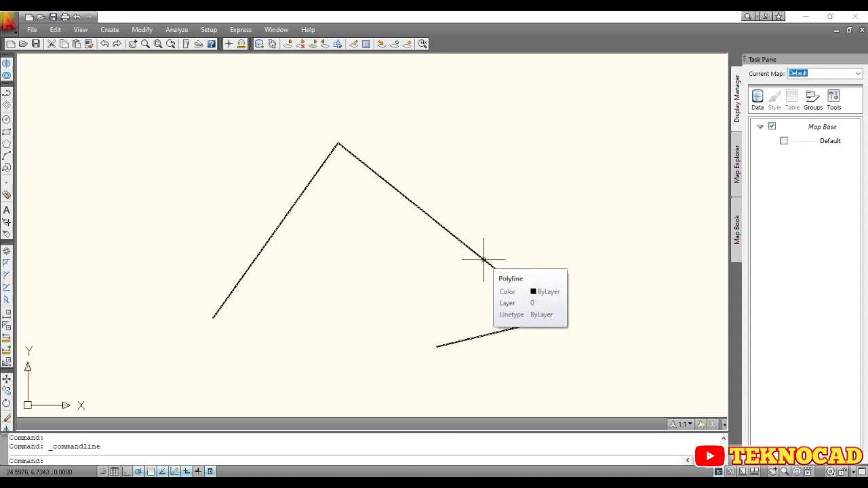This screenshot has height=488, width=868.
Task: Open the Modify menu
Action: click(142, 30)
